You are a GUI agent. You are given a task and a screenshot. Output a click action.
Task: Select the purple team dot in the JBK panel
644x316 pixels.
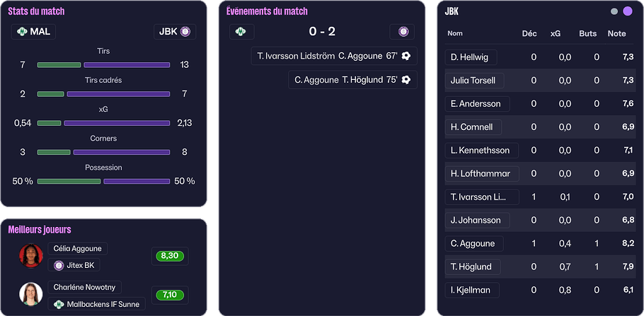(627, 11)
